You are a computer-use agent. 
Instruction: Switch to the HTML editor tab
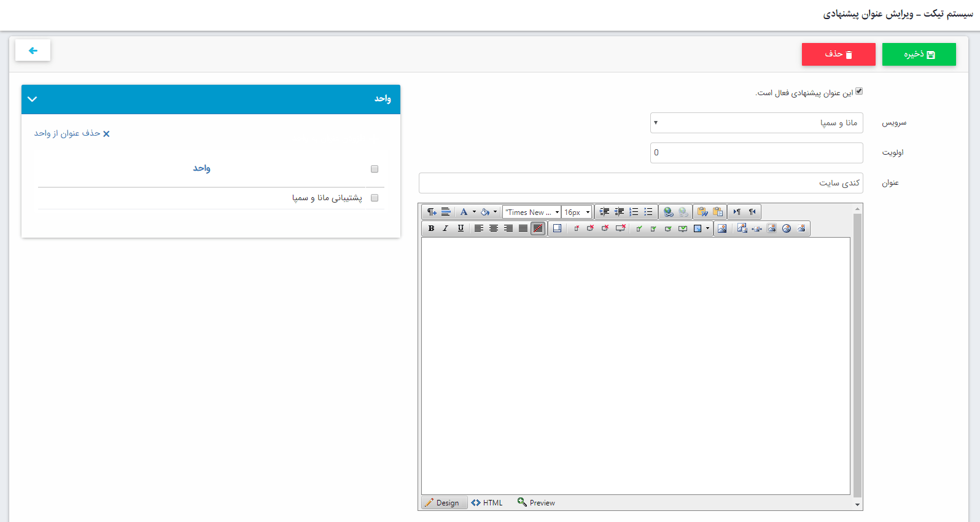[x=487, y=503]
